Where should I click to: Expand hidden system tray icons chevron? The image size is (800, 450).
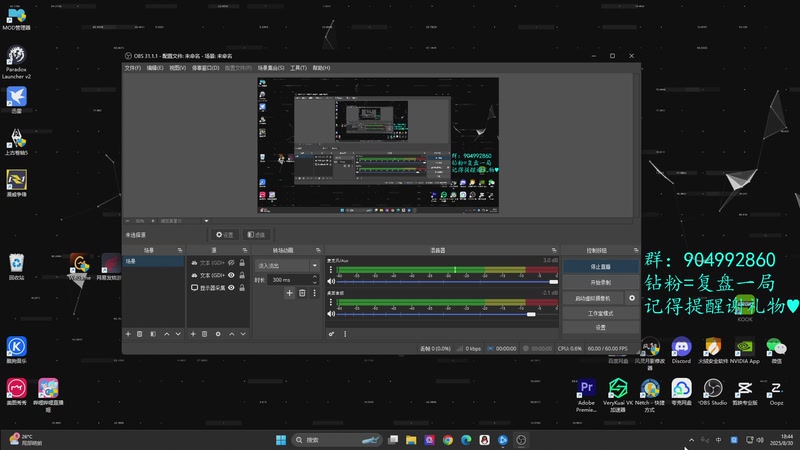(x=691, y=440)
